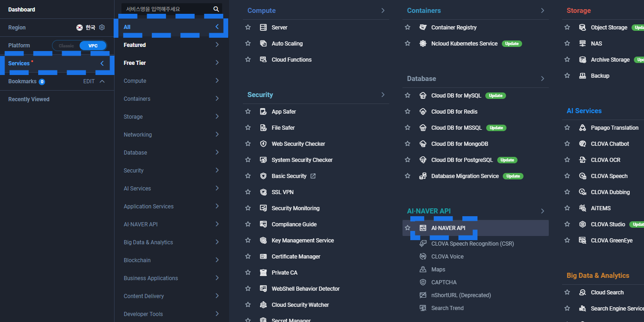Click the Cloud Security Watcher text
This screenshot has width=644, height=322.
pos(300,305)
